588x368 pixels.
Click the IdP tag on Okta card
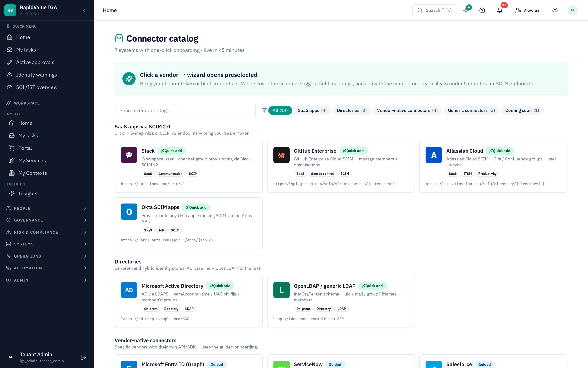pos(161,230)
